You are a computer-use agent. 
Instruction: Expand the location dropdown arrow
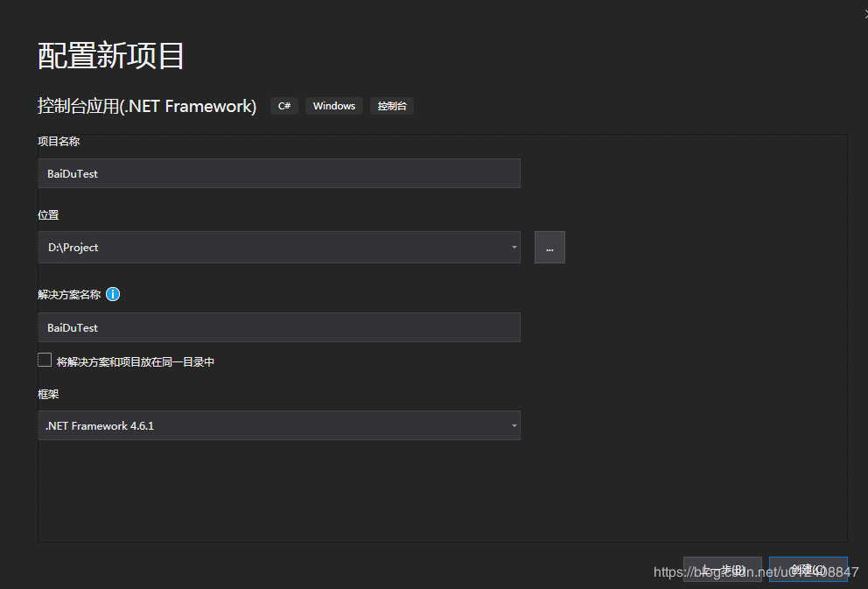click(514, 248)
